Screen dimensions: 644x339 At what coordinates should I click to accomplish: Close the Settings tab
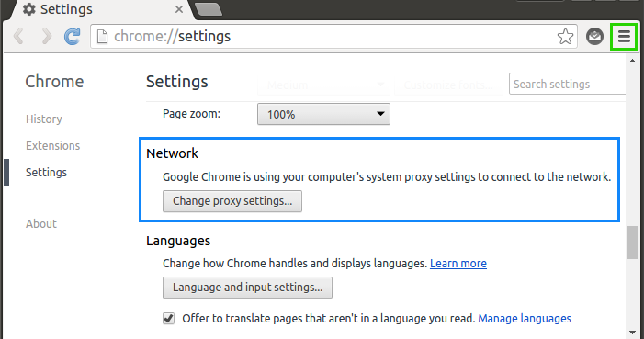[x=179, y=9]
